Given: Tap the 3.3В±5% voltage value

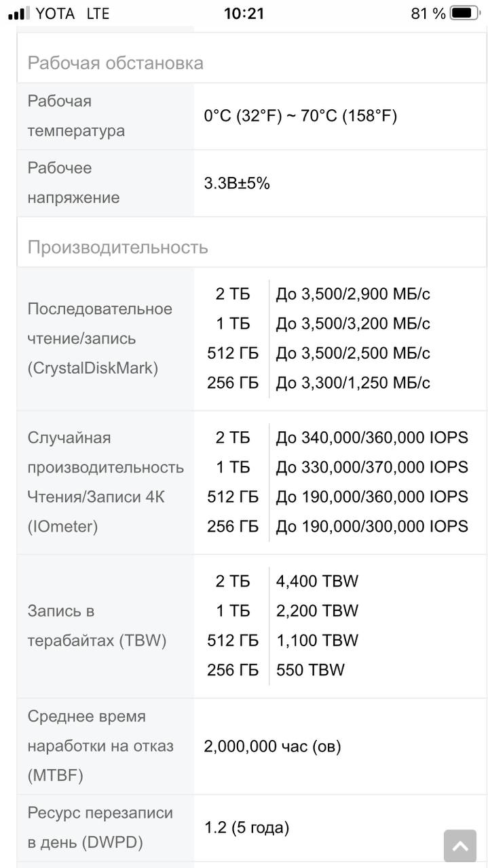Looking at the screenshot, I should [237, 183].
